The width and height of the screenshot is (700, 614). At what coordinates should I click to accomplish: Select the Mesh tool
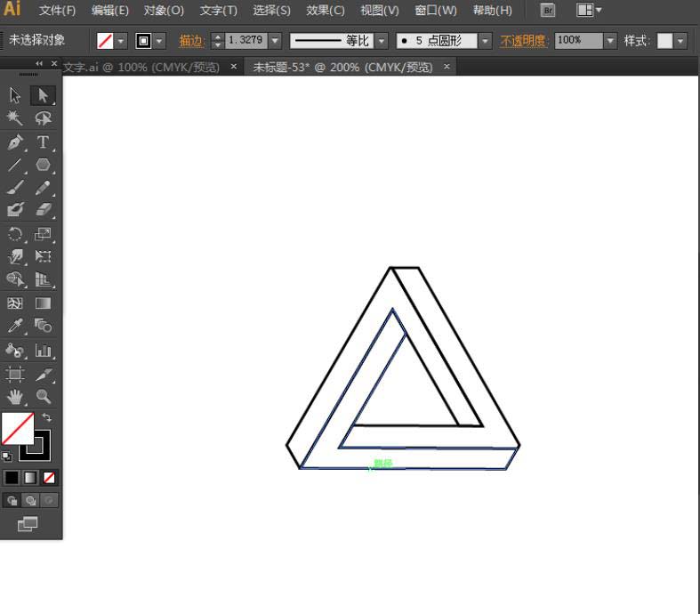(x=15, y=303)
